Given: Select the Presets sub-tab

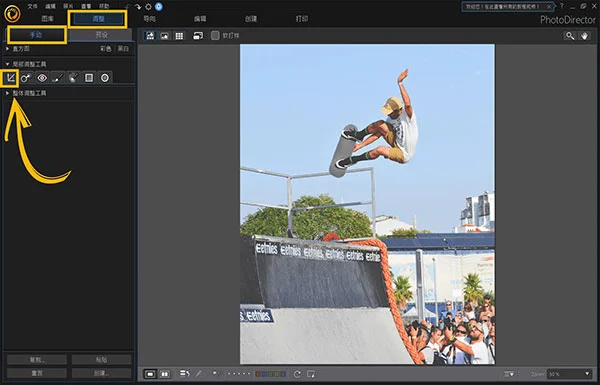Looking at the screenshot, I should [101, 35].
